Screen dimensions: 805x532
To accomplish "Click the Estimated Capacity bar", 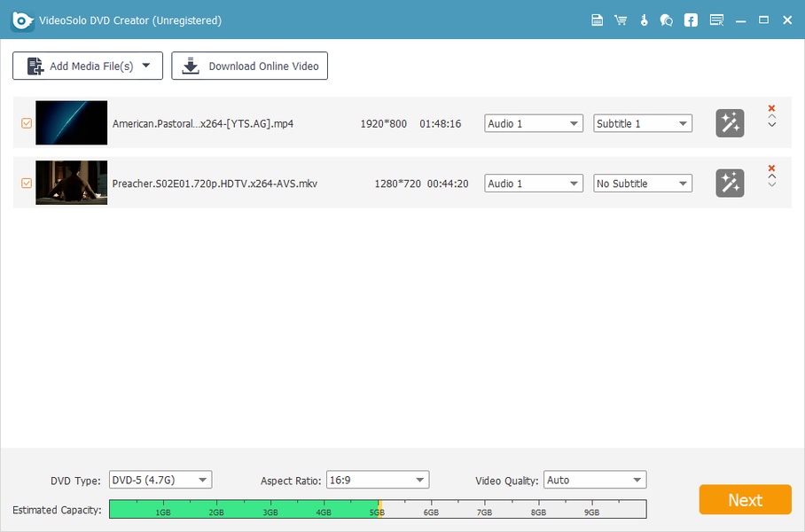I will [378, 509].
